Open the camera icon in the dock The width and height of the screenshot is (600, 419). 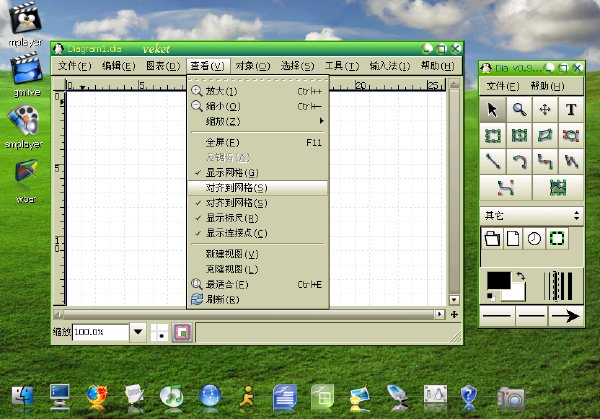[510, 398]
